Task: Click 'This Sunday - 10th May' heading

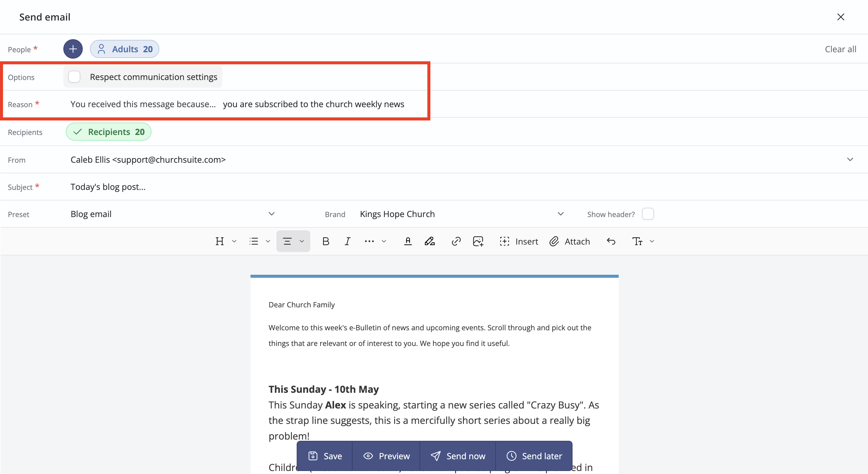Action: 324,389
